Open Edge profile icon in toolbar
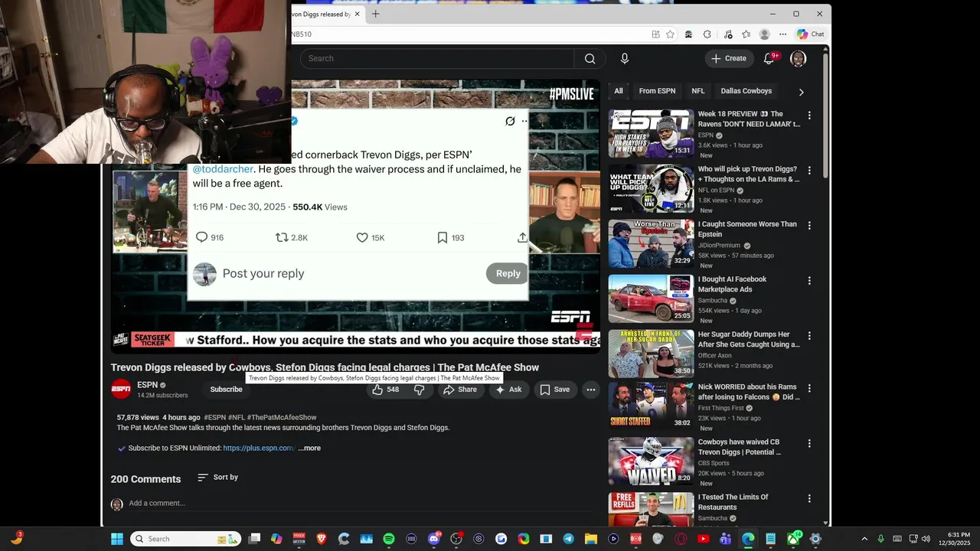 point(764,34)
